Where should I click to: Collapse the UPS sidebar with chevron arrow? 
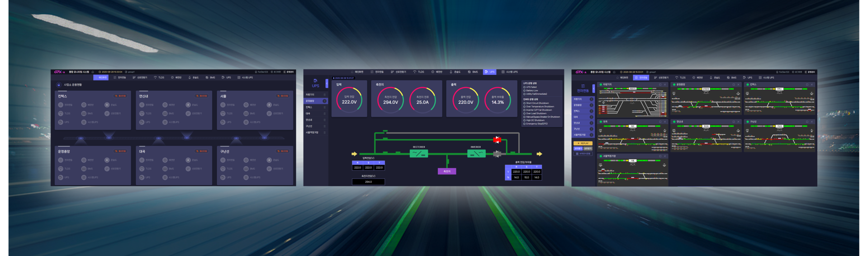[x=327, y=84]
